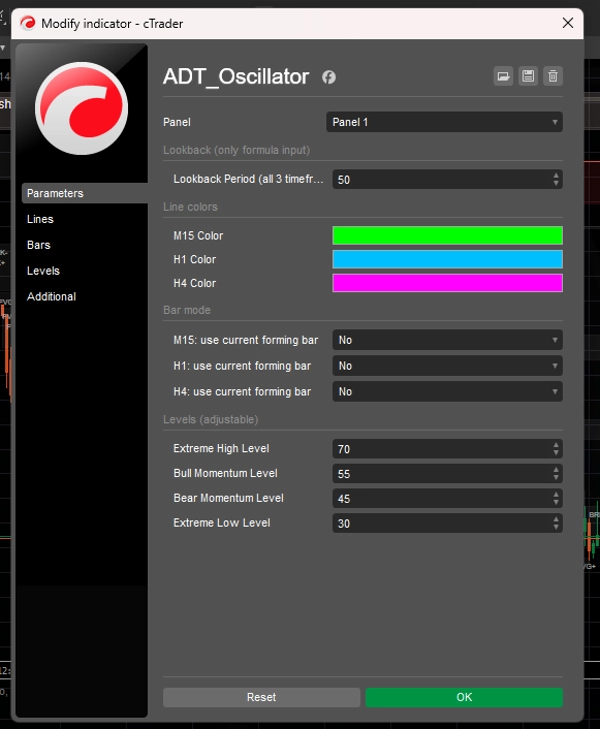
Task: Expand H1 use current forming bar dropdown
Action: click(x=448, y=366)
